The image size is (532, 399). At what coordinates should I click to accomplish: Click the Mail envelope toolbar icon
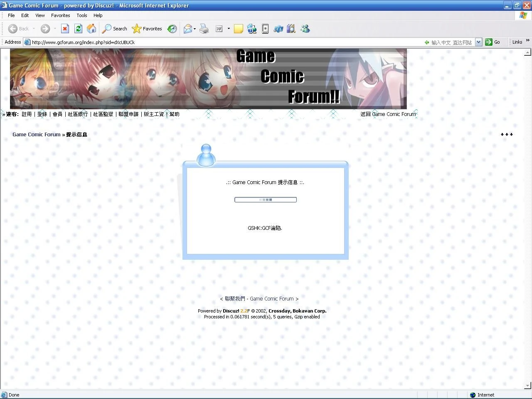tap(188, 29)
